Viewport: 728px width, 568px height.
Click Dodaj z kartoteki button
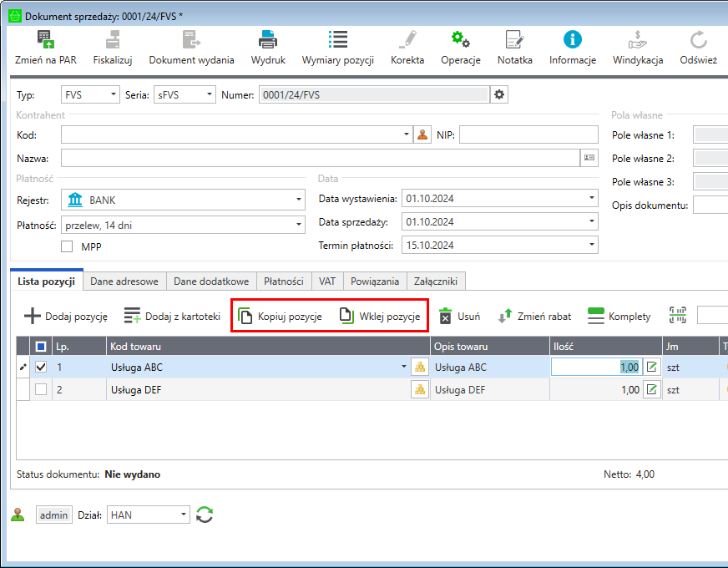(x=172, y=317)
